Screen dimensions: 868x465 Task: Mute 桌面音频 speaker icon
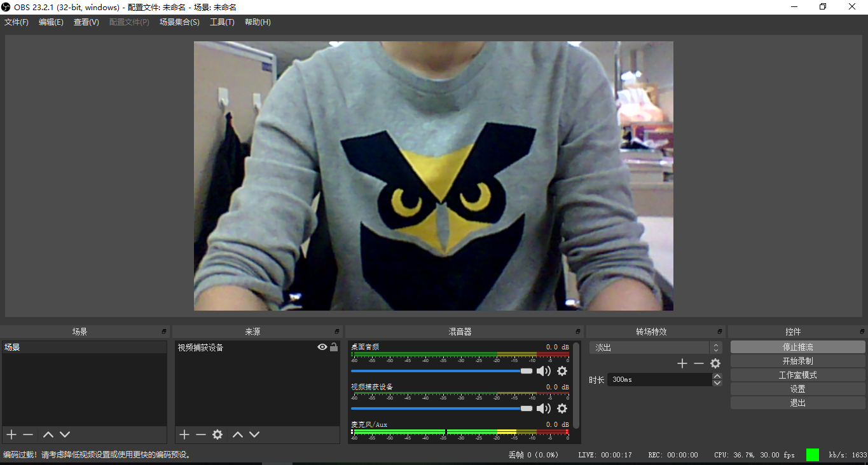[544, 371]
